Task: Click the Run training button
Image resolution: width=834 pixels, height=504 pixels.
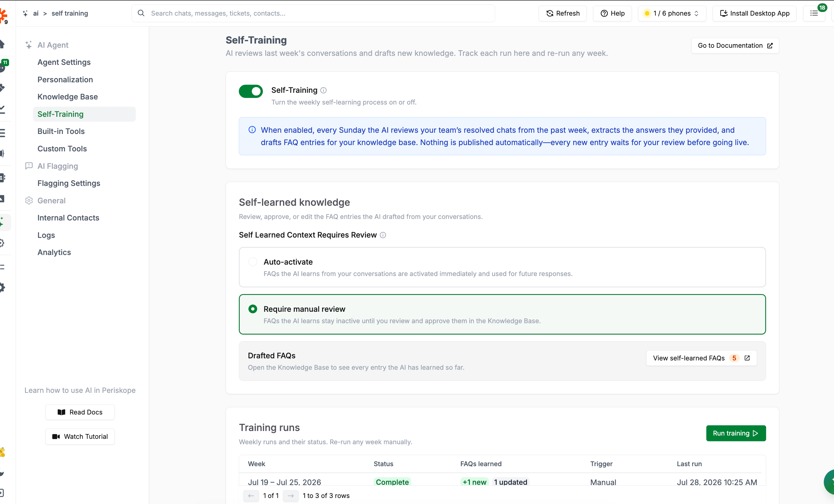Action: click(x=736, y=433)
